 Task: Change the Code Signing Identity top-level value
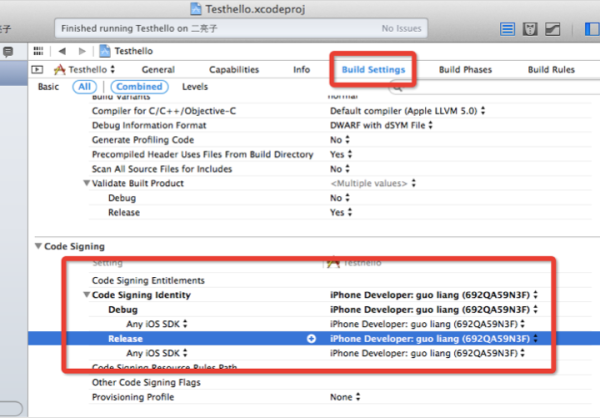click(x=434, y=295)
